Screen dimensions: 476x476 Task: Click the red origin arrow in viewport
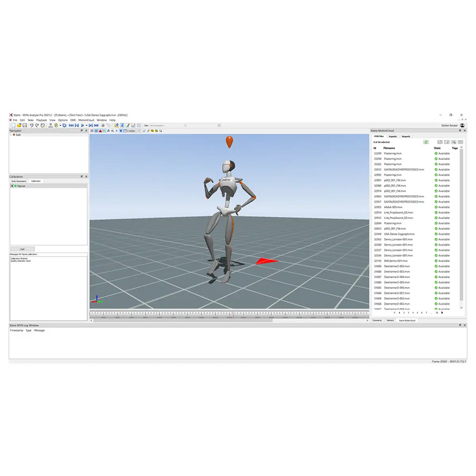267,260
